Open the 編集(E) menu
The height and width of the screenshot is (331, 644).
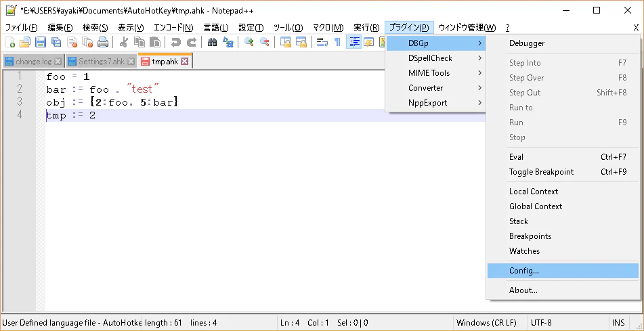[60, 28]
